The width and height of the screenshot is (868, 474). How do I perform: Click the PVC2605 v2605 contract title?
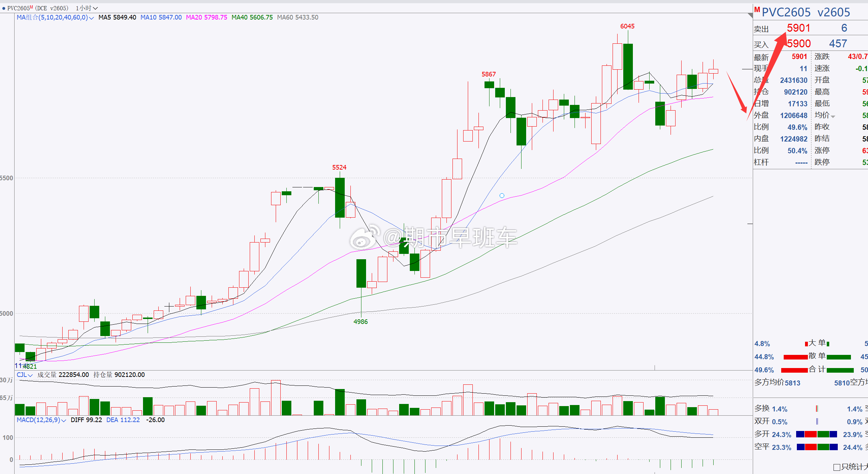(x=806, y=12)
